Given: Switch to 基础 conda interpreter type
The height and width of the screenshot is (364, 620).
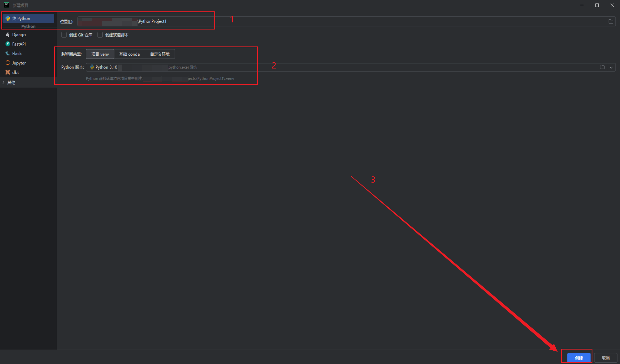Looking at the screenshot, I should [x=129, y=54].
